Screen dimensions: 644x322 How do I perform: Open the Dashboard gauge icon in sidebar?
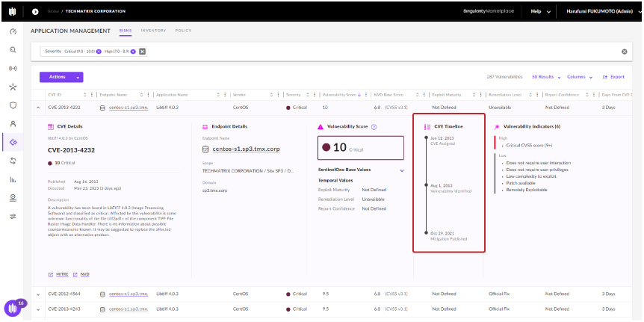[x=13, y=31]
